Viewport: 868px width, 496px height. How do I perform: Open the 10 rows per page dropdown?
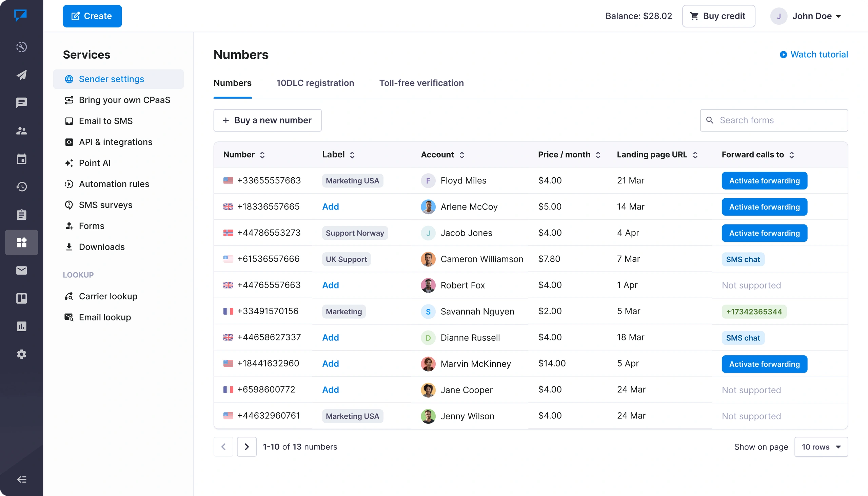[821, 447]
